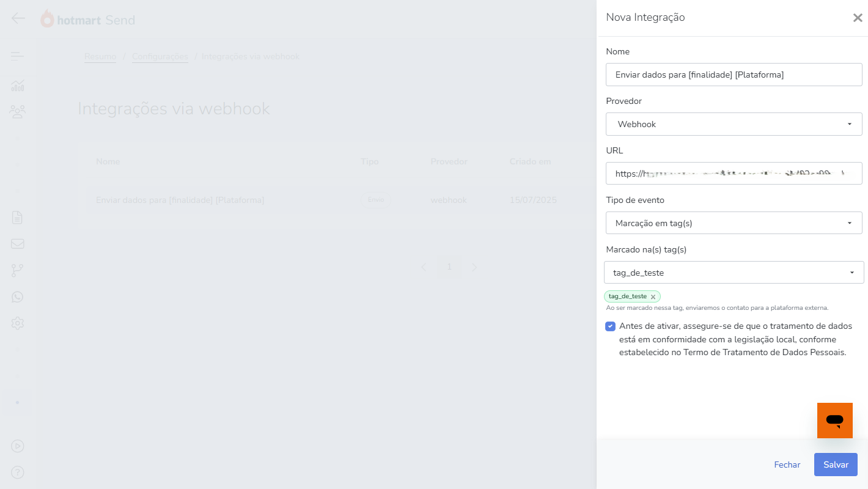The height and width of the screenshot is (489, 868).
Task: Open the Tipo de evento dropdown
Action: point(734,223)
